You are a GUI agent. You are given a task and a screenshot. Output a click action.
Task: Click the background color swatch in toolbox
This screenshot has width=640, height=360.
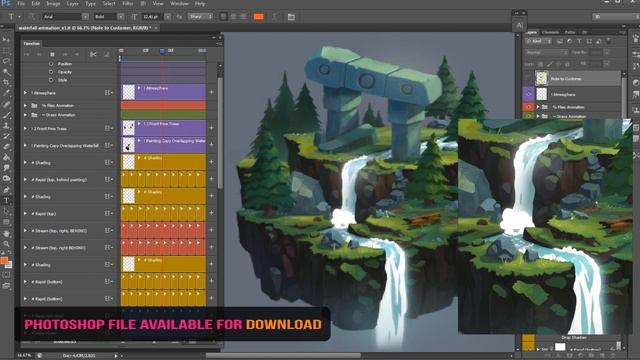coord(10,265)
